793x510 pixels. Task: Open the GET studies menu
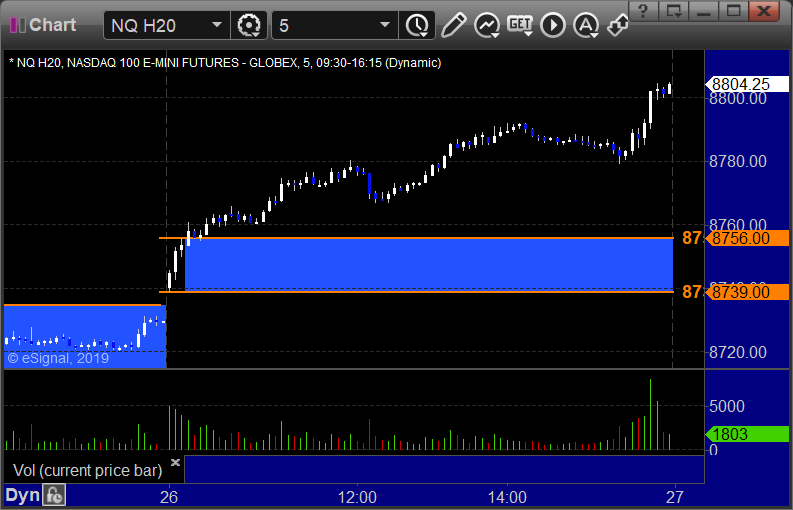[520, 25]
